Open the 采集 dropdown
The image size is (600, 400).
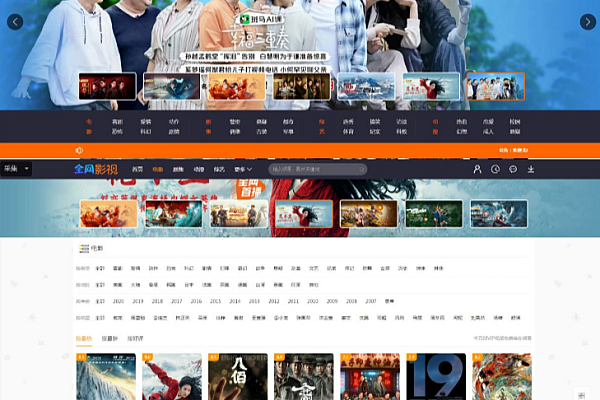(x=16, y=168)
